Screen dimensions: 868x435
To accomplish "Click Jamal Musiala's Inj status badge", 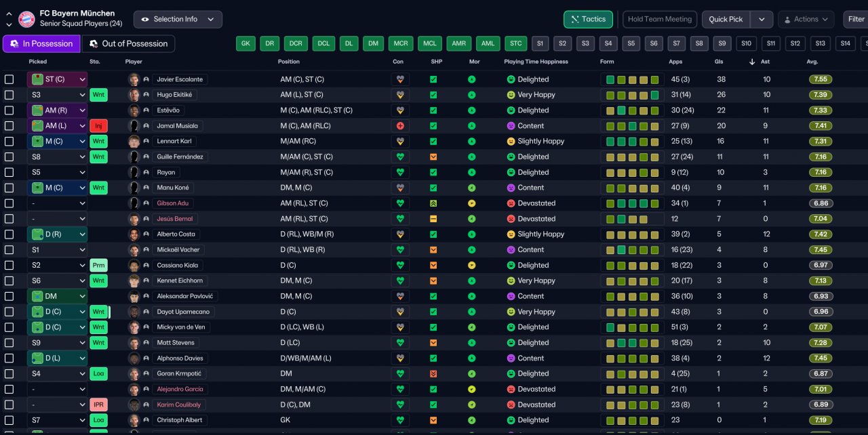I will (98, 126).
